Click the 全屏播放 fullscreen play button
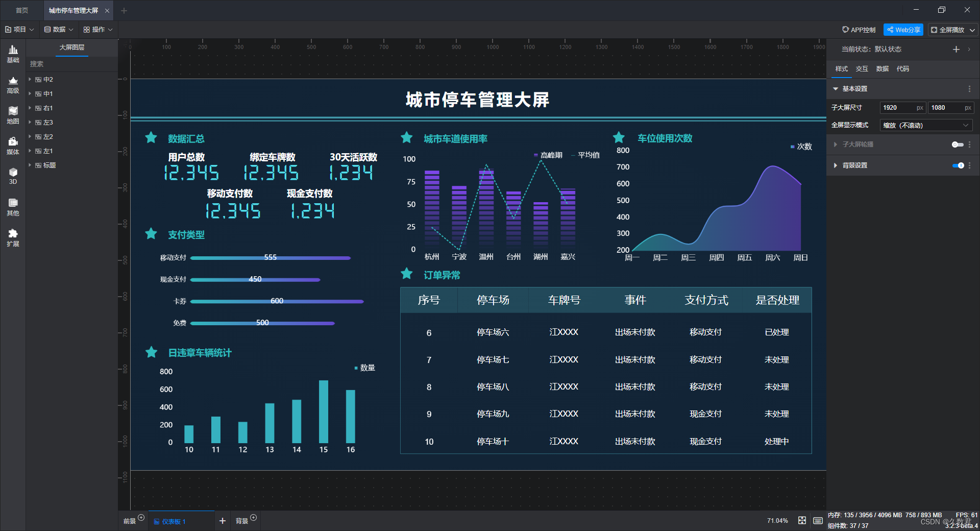Image resolution: width=980 pixels, height=531 pixels. pyautogui.click(x=948, y=30)
